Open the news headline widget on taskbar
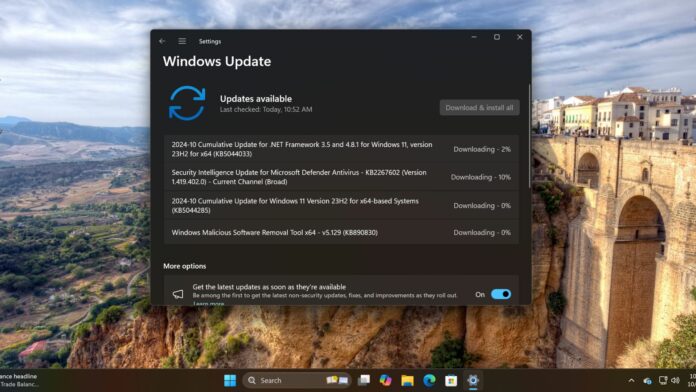 19,380
